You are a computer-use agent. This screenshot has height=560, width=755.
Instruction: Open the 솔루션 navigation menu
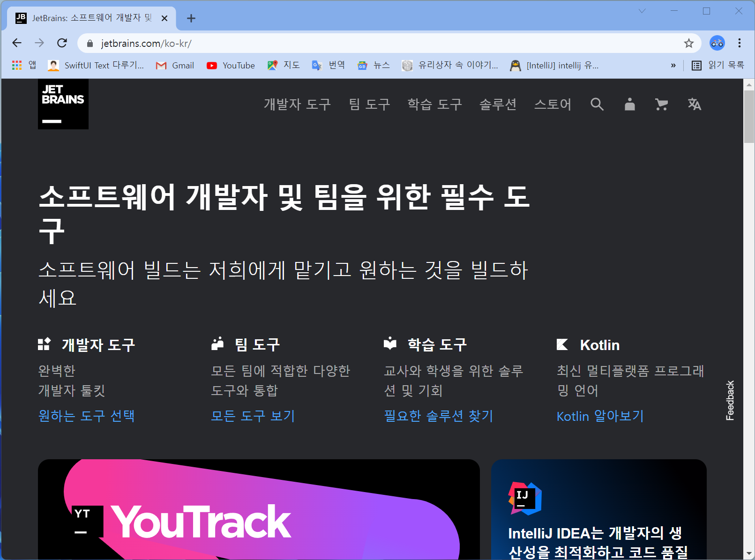click(498, 104)
